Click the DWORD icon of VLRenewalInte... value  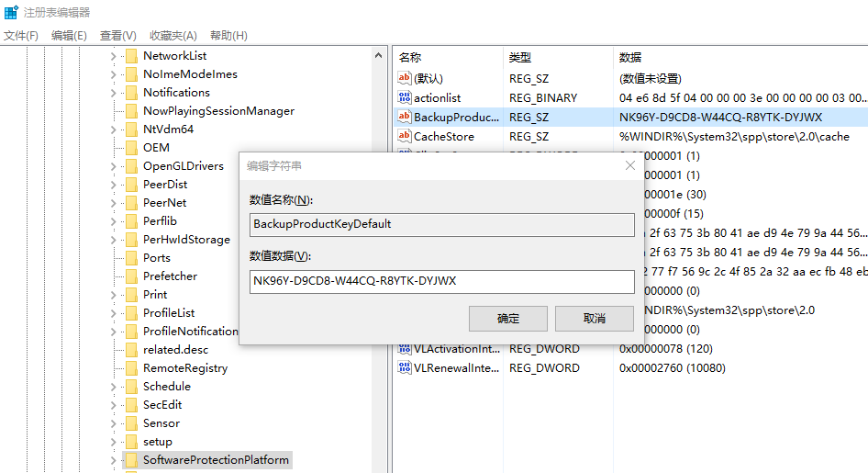[x=405, y=367]
